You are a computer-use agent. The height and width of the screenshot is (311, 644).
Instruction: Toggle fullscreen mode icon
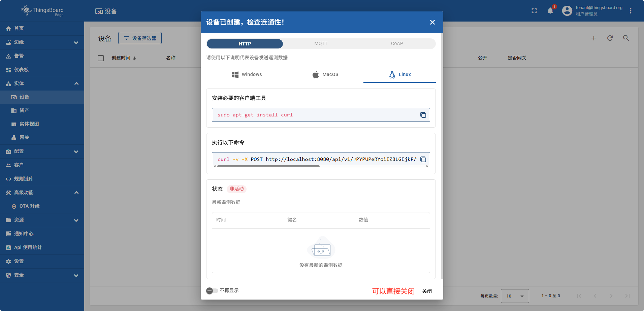(534, 11)
